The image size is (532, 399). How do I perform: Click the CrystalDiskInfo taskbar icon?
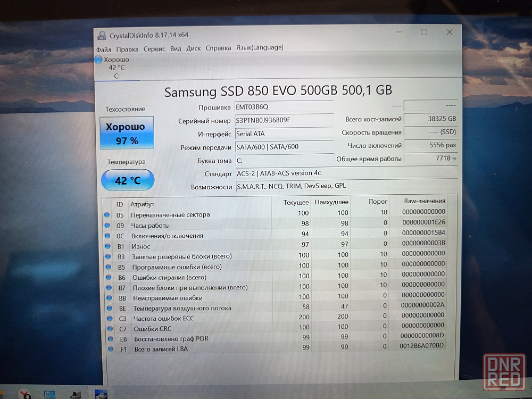click(x=101, y=394)
